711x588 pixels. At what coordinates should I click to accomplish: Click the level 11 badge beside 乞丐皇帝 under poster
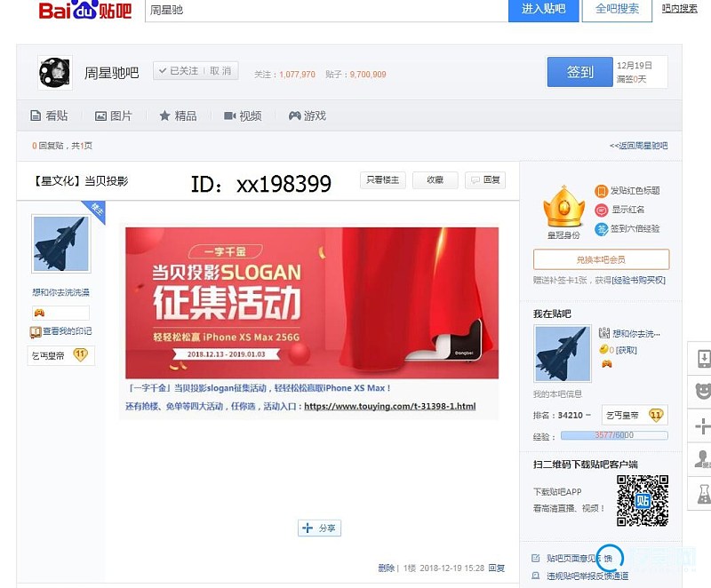pyautogui.click(x=80, y=354)
